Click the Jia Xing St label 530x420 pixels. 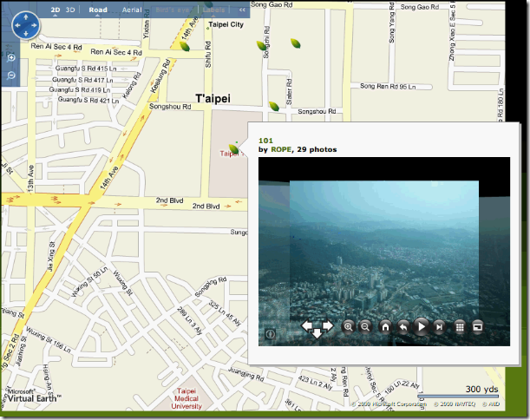point(50,257)
